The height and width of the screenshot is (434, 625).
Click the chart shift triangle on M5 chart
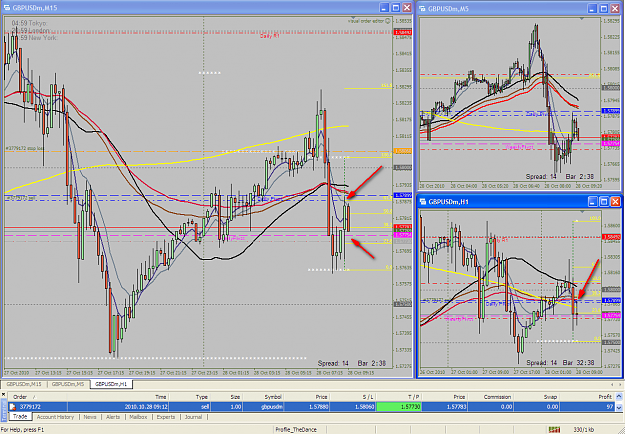582,18
